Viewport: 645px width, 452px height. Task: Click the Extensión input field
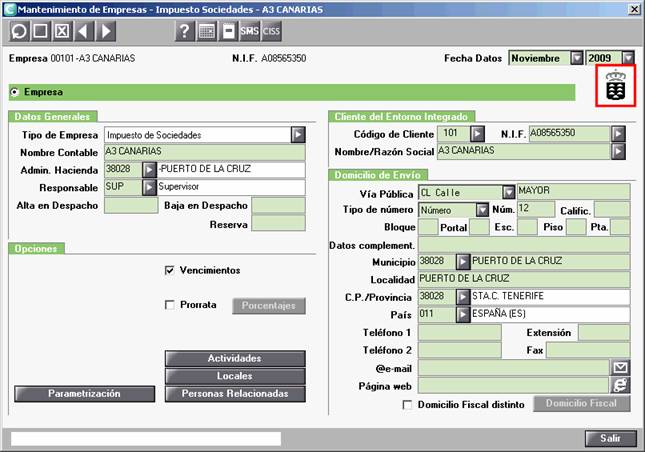tap(604, 332)
